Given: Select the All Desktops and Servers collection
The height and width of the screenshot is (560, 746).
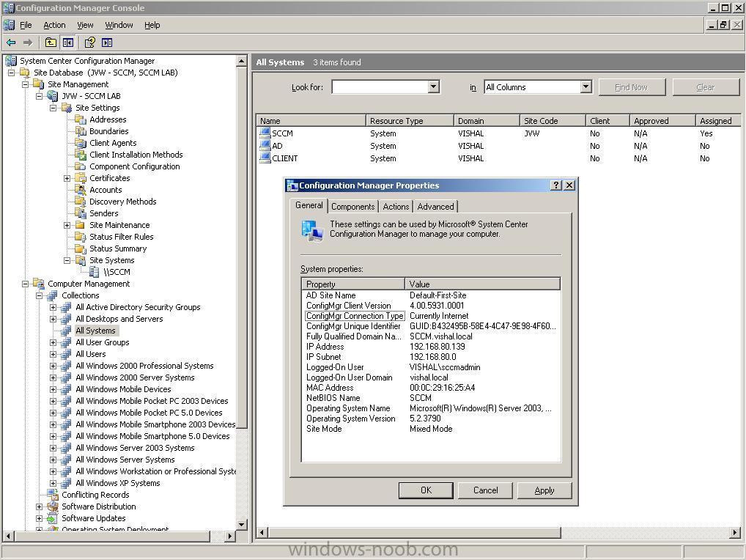Looking at the screenshot, I should [119, 319].
